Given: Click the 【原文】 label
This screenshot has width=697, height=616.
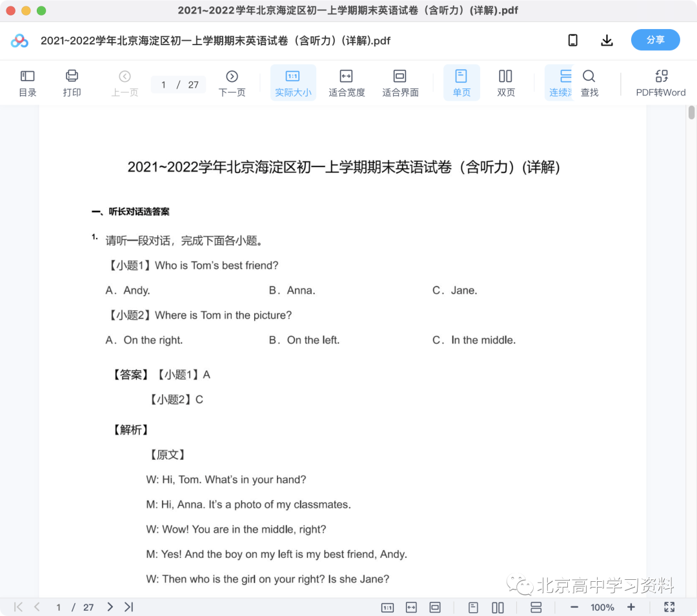Looking at the screenshot, I should click(x=167, y=455).
